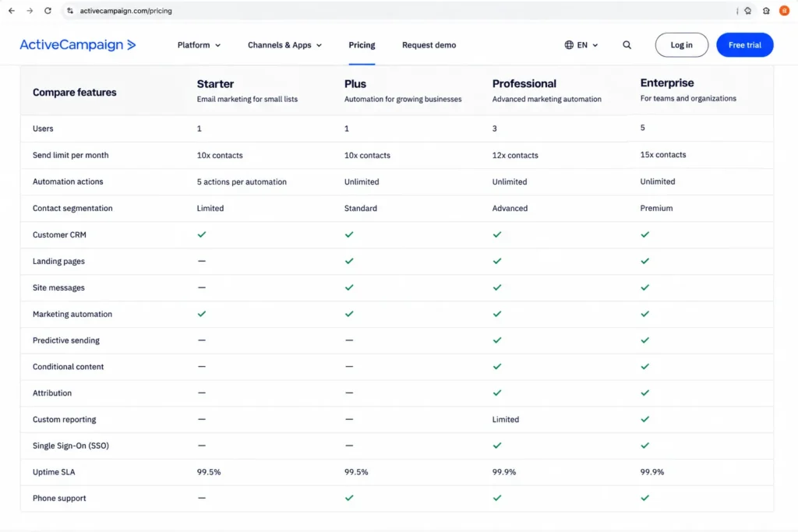Viewport: 798px width, 532px height.
Task: Click the Log in button
Action: pos(681,44)
